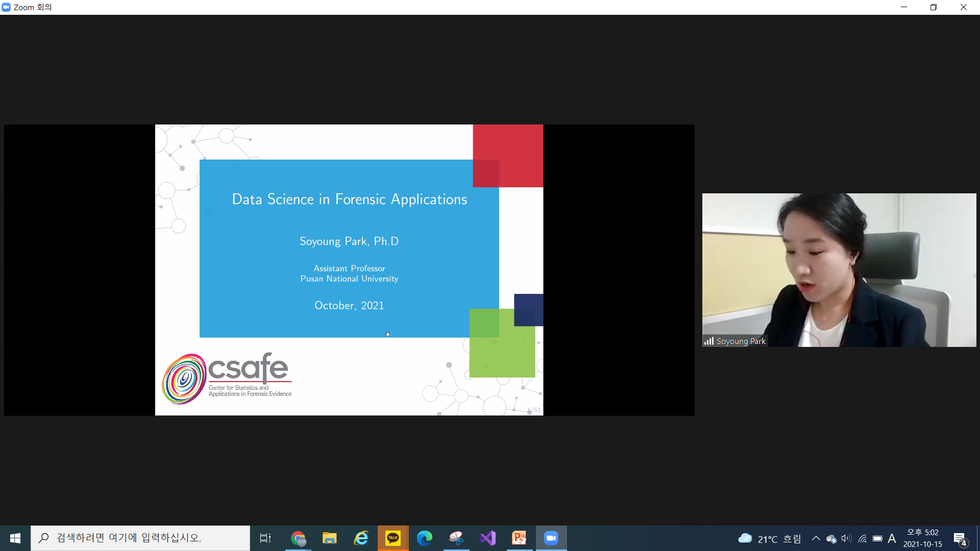Open KakaoTalk from taskbar
The height and width of the screenshot is (551, 980).
point(393,538)
